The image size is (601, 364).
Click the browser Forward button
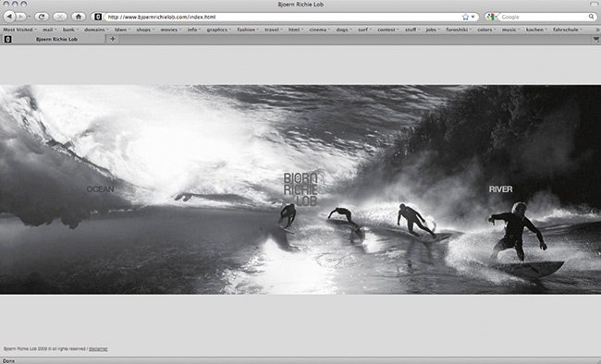point(20,17)
